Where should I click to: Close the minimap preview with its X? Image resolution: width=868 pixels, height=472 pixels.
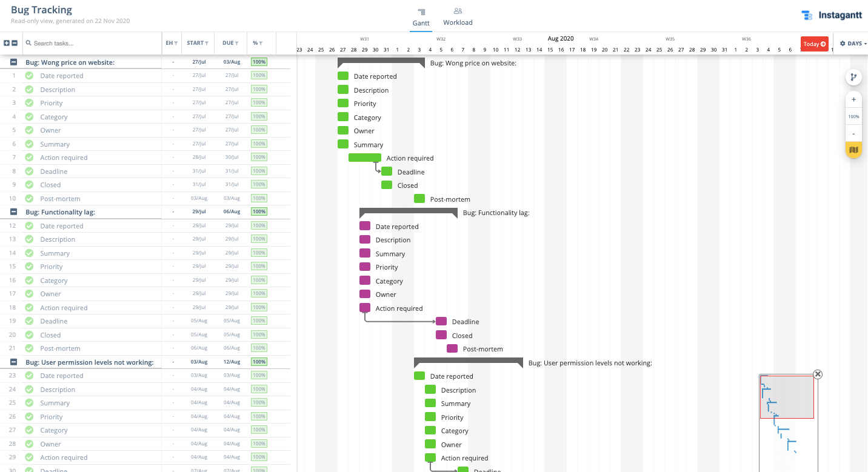[x=818, y=374]
